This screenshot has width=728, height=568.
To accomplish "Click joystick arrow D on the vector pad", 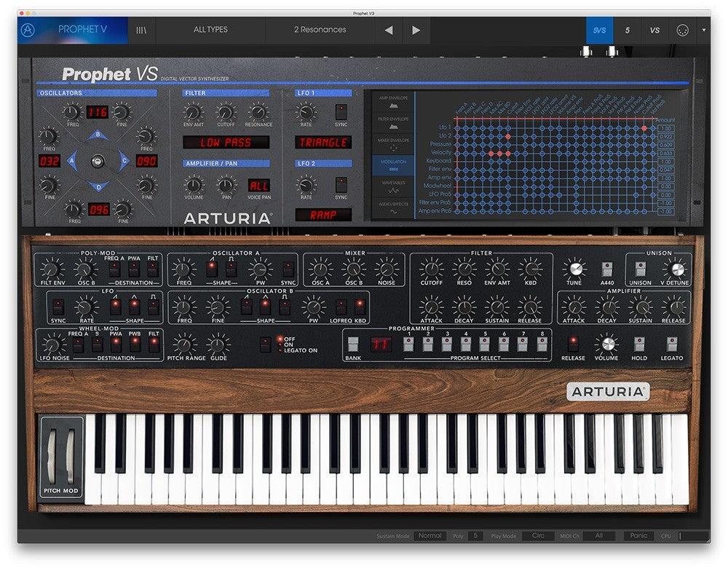I will pos(98,186).
